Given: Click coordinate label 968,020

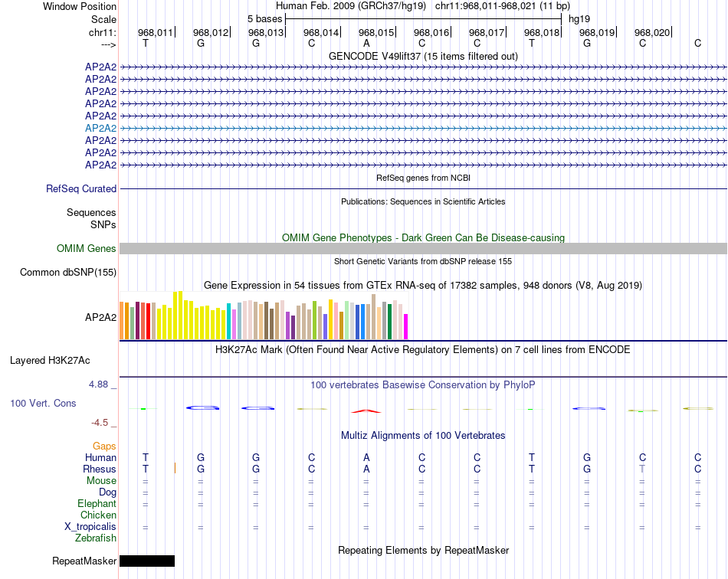Looking at the screenshot, I should point(652,32).
